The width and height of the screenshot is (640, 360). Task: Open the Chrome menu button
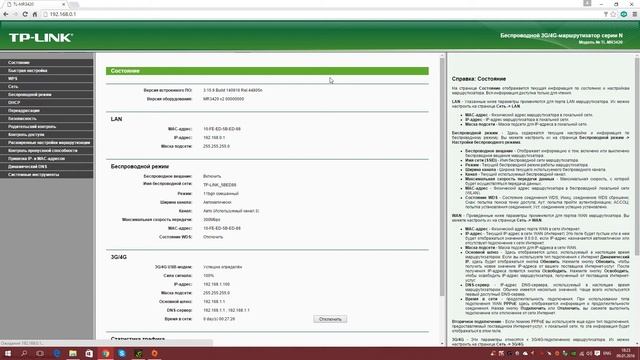click(635, 14)
